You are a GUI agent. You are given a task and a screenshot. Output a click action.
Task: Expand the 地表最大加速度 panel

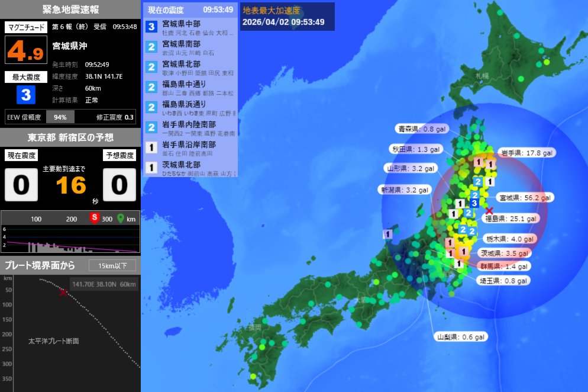(272, 9)
